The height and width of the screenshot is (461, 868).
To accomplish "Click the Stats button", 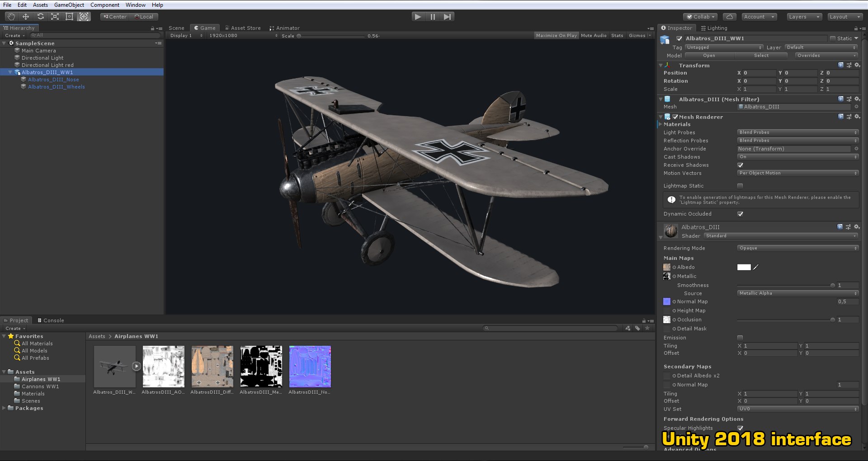I will 617,35.
